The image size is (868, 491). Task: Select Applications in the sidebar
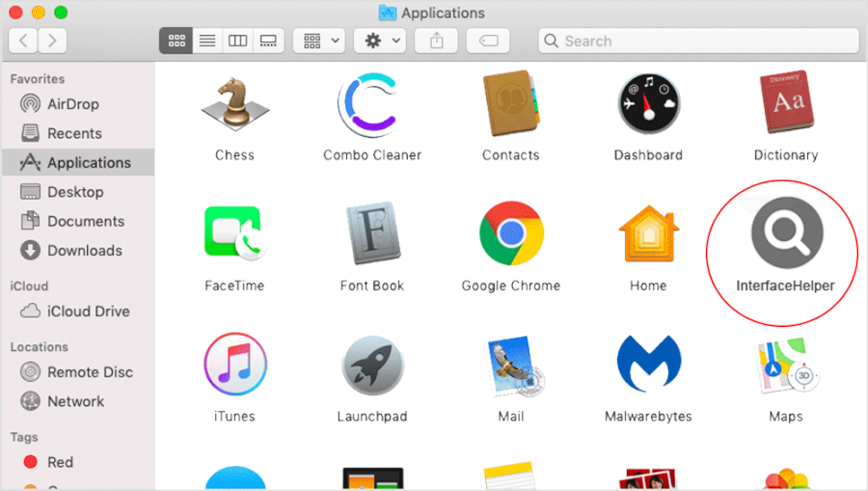pyautogui.click(x=78, y=162)
